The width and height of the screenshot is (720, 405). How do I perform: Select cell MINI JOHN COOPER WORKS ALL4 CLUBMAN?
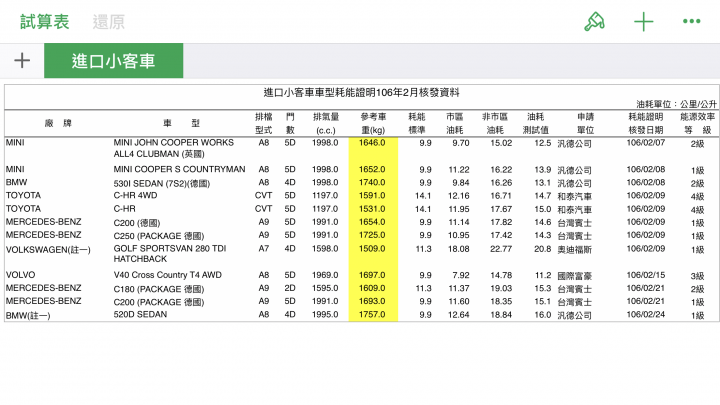click(174, 148)
